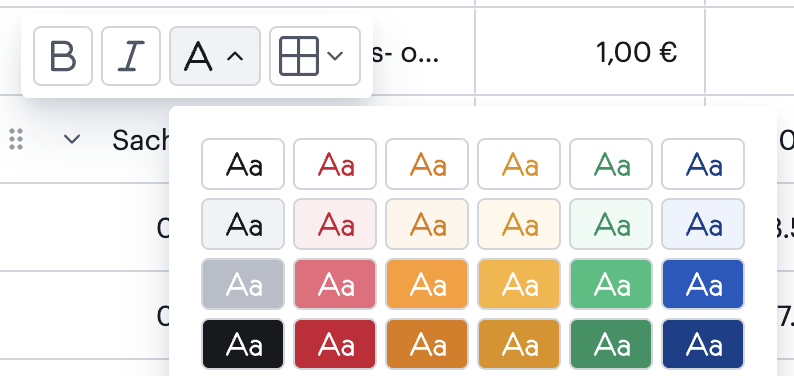Image resolution: width=794 pixels, height=376 pixels.
Task: Apply dark green background swatch
Action: [611, 344]
